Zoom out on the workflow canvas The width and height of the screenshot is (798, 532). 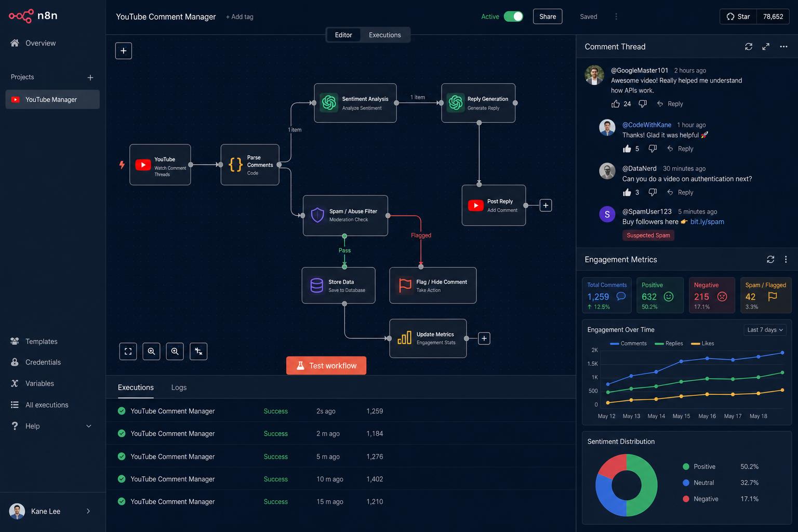175,352
